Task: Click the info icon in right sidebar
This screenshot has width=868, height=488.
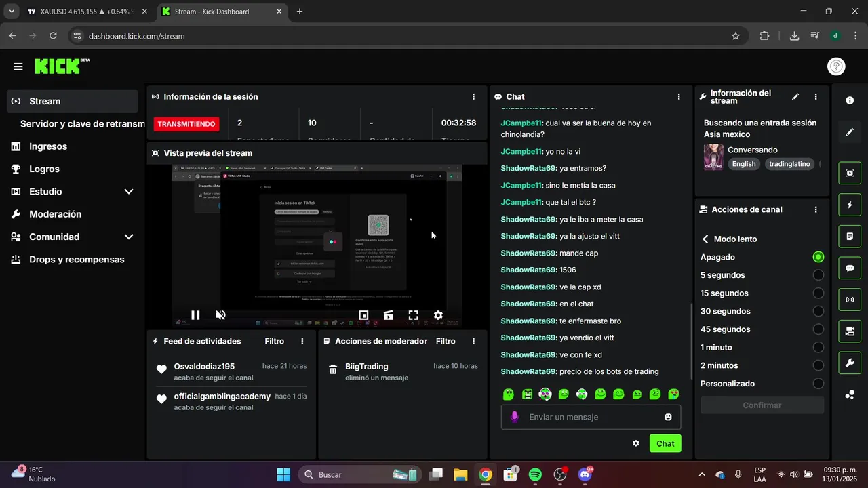Action: [850, 100]
